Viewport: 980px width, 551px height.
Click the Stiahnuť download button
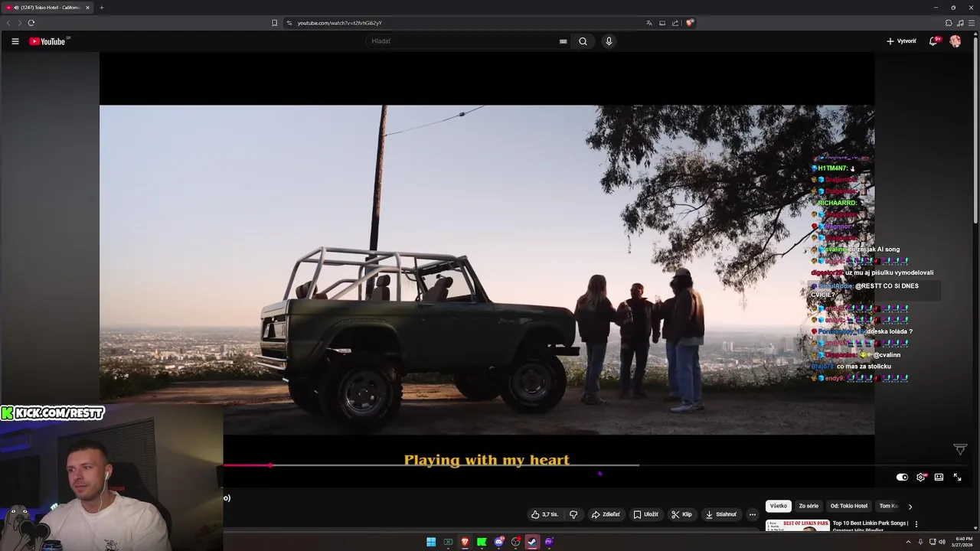[721, 514]
